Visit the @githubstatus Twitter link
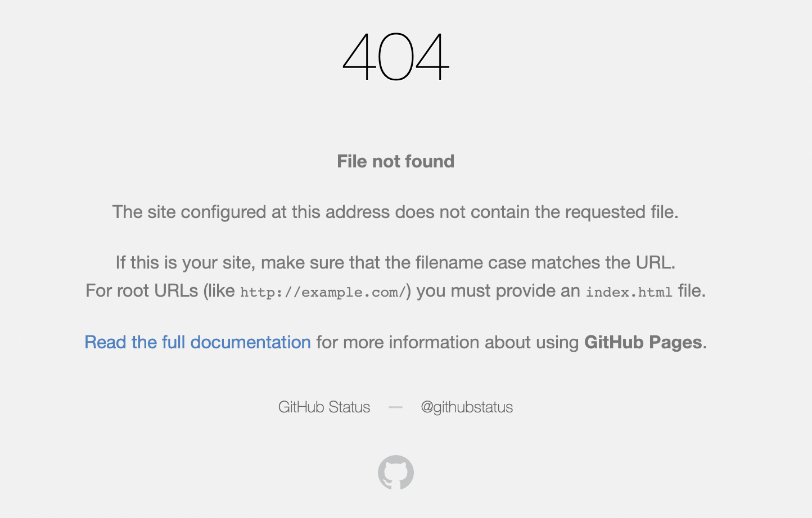Image resolution: width=812 pixels, height=518 pixels. click(x=467, y=407)
